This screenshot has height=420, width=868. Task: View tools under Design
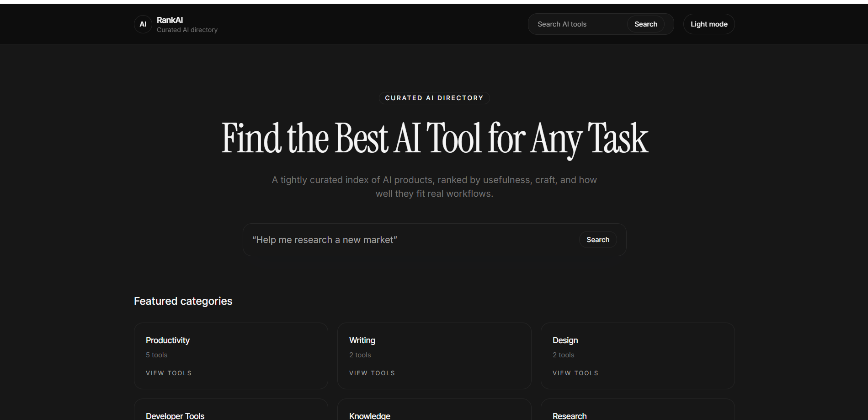[x=575, y=373]
